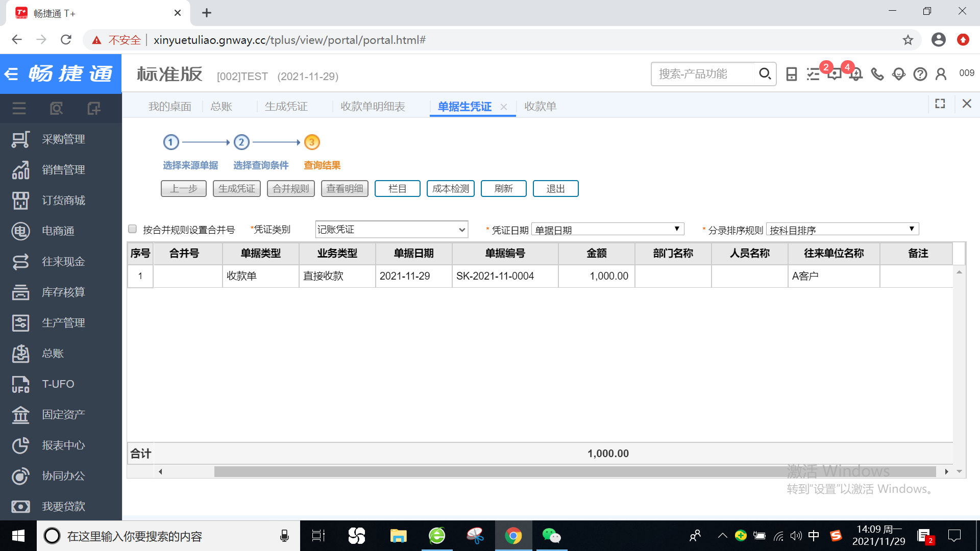Open the user profile icon
Screen dimensions: 980x551
pyautogui.click(x=941, y=74)
